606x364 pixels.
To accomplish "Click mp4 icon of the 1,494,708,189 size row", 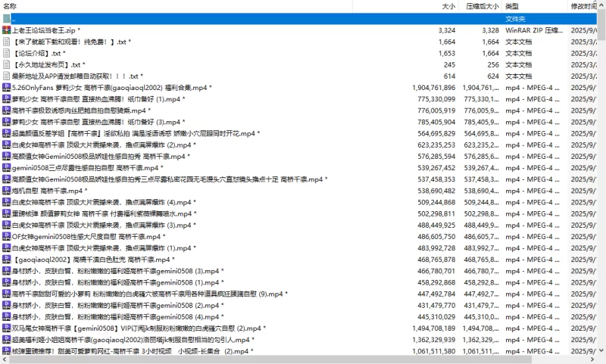I will tap(6, 328).
